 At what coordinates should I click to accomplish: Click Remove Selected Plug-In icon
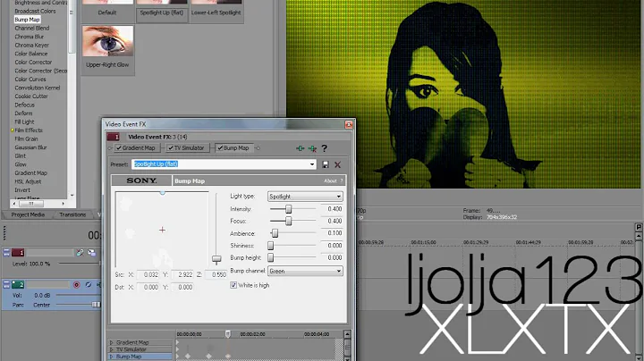(x=312, y=148)
